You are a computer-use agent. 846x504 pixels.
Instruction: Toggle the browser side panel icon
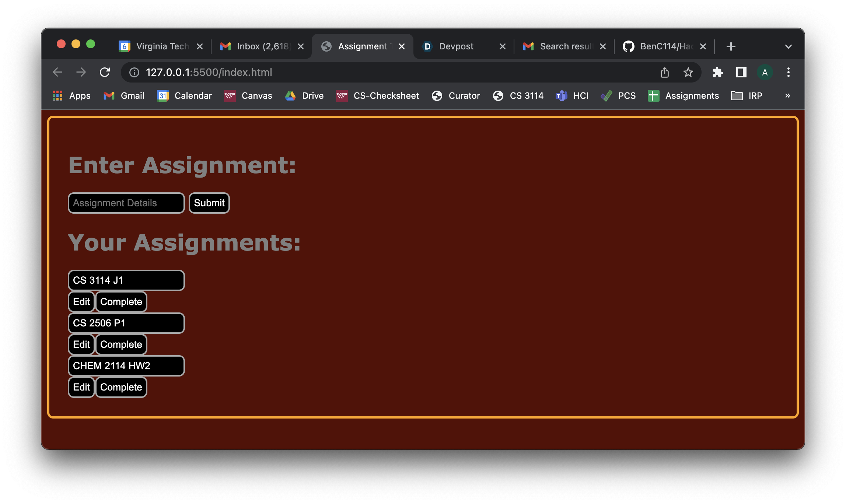tap(741, 72)
